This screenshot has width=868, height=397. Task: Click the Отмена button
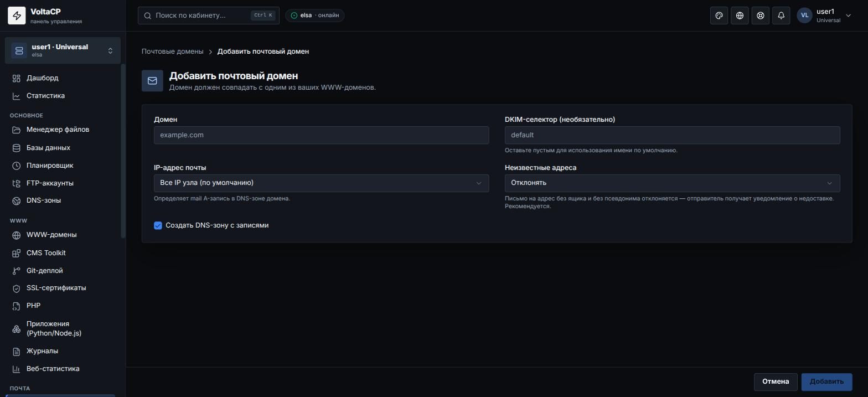[775, 381]
